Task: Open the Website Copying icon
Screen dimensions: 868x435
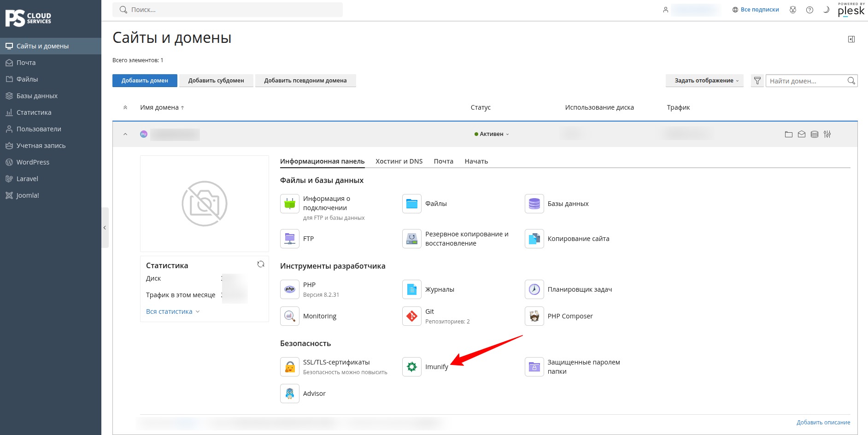Action: [x=534, y=239]
